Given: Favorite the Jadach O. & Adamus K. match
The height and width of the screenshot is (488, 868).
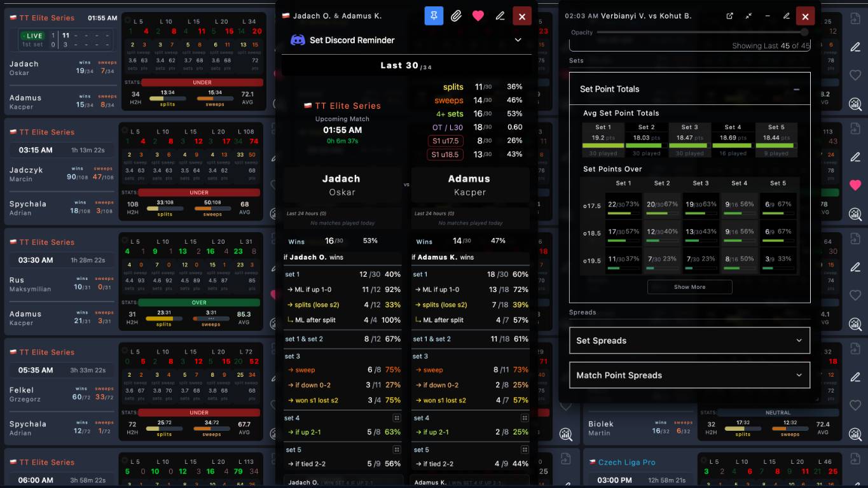Looking at the screenshot, I should [478, 16].
